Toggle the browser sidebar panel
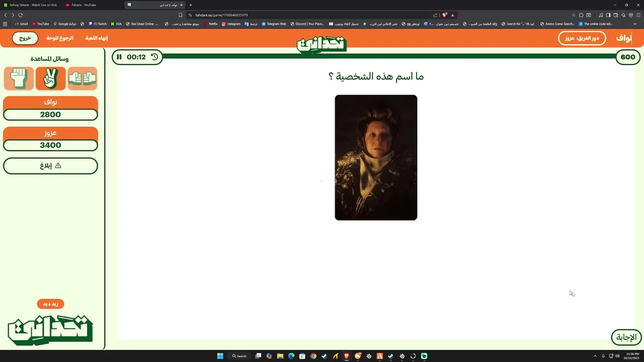Viewport: 644px width, 362px height. (608, 15)
